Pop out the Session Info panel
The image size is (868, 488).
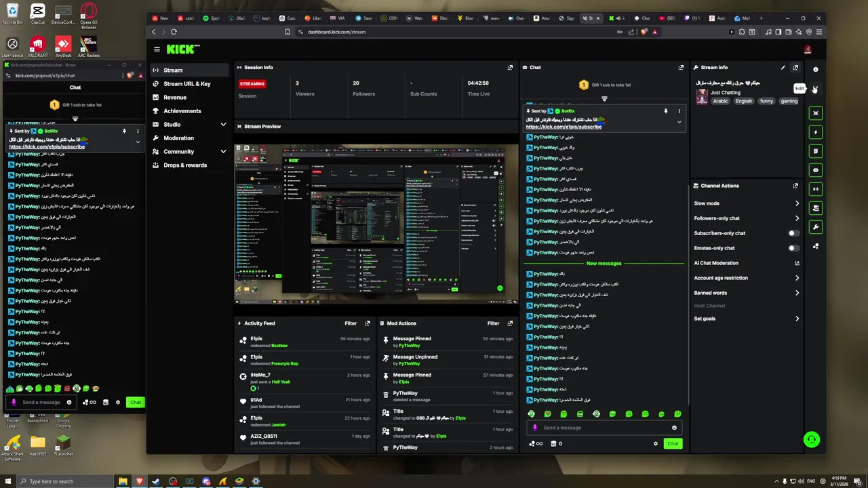(510, 67)
